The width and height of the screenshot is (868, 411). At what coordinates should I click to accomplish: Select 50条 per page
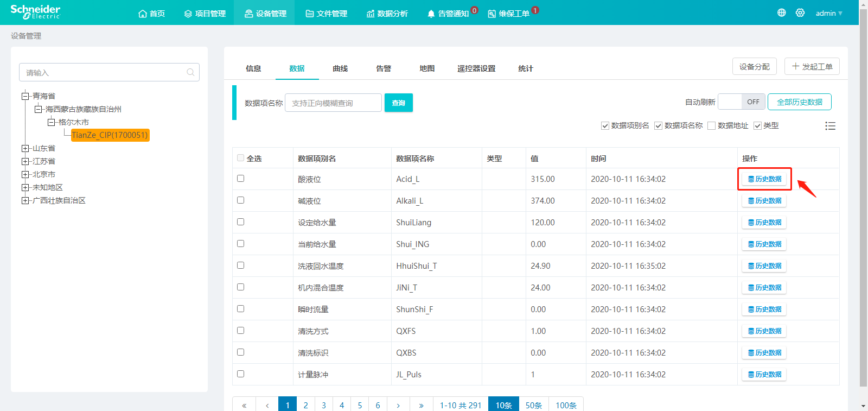pyautogui.click(x=534, y=405)
